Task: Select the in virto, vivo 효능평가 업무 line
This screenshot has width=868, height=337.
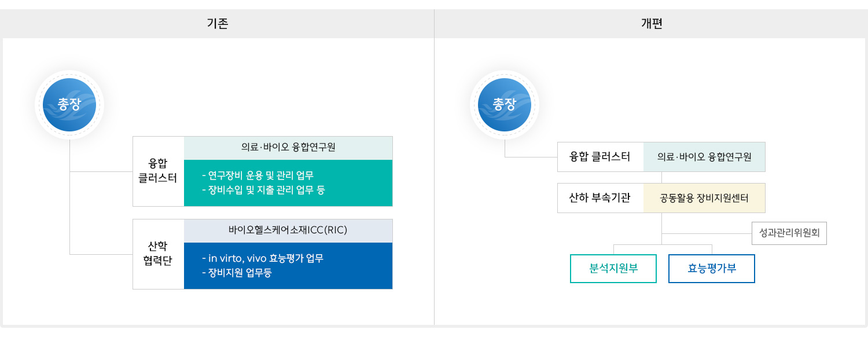Action: 263,258
